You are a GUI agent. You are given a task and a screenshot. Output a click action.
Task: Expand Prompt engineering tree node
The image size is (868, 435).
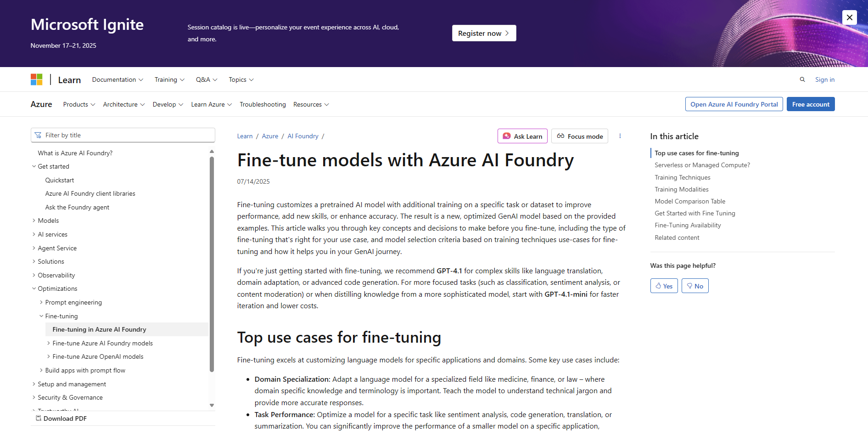tap(73, 302)
